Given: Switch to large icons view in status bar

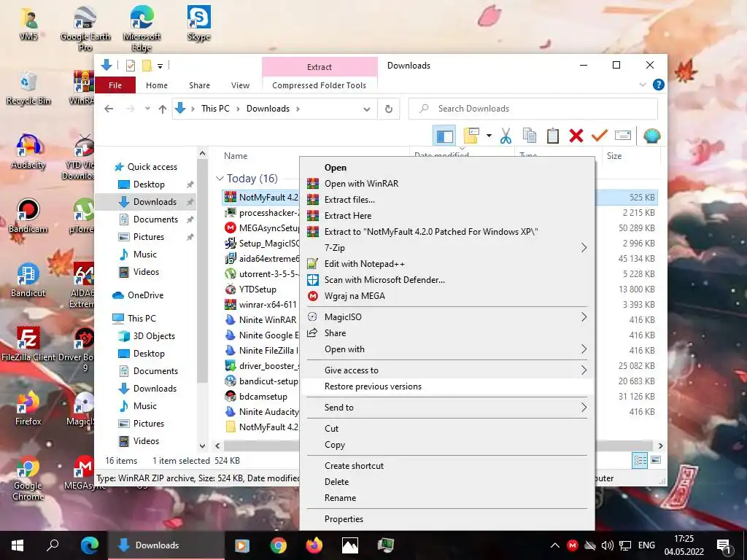Looking at the screenshot, I should click(x=656, y=460).
